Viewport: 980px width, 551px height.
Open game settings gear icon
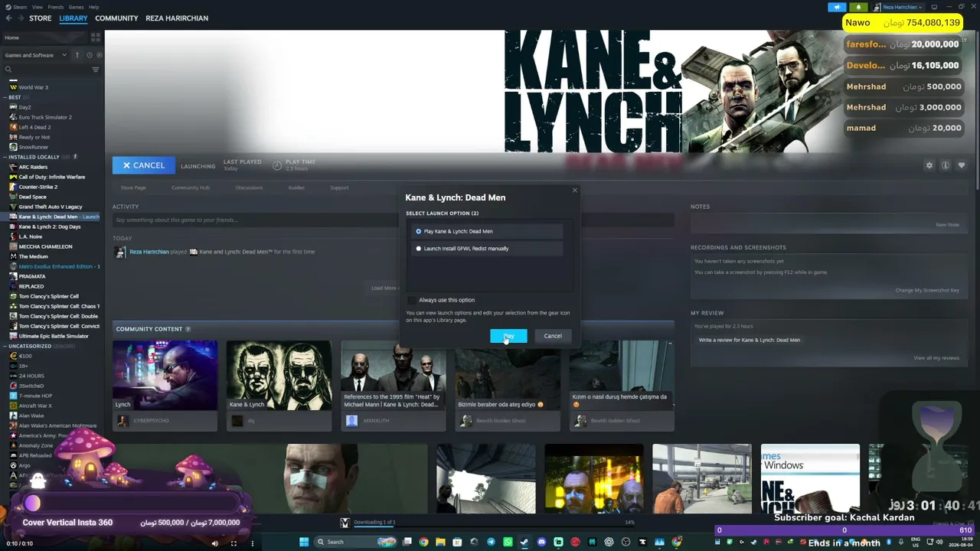click(x=929, y=165)
